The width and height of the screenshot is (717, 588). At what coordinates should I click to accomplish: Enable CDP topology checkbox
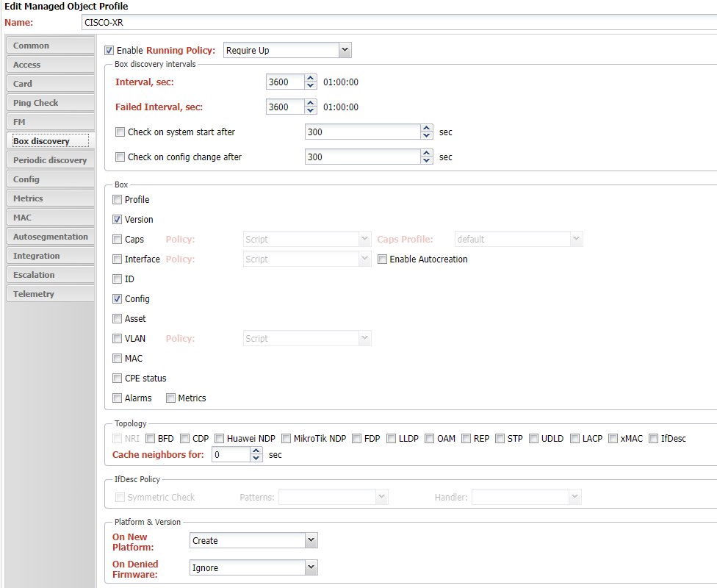184,438
